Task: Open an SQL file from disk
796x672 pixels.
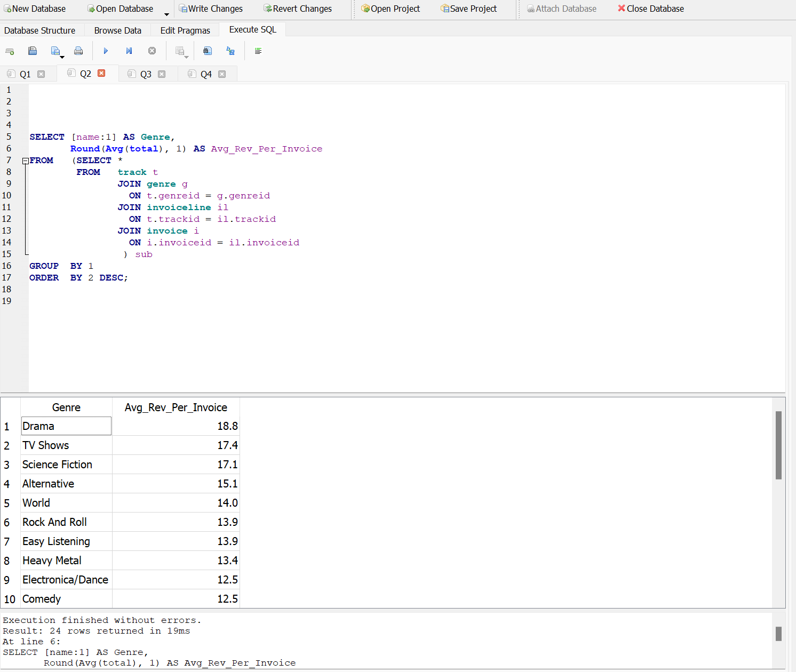Action: pos(33,51)
